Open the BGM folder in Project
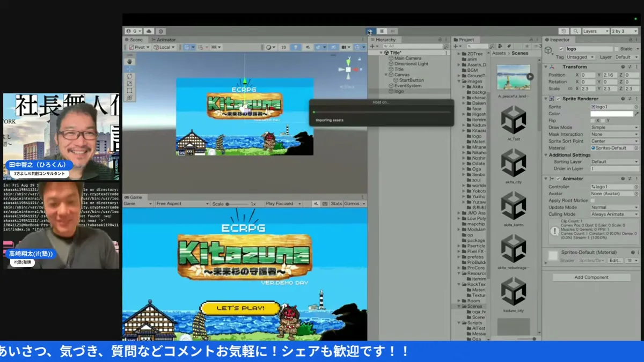The height and width of the screenshot is (362, 644). point(472,70)
